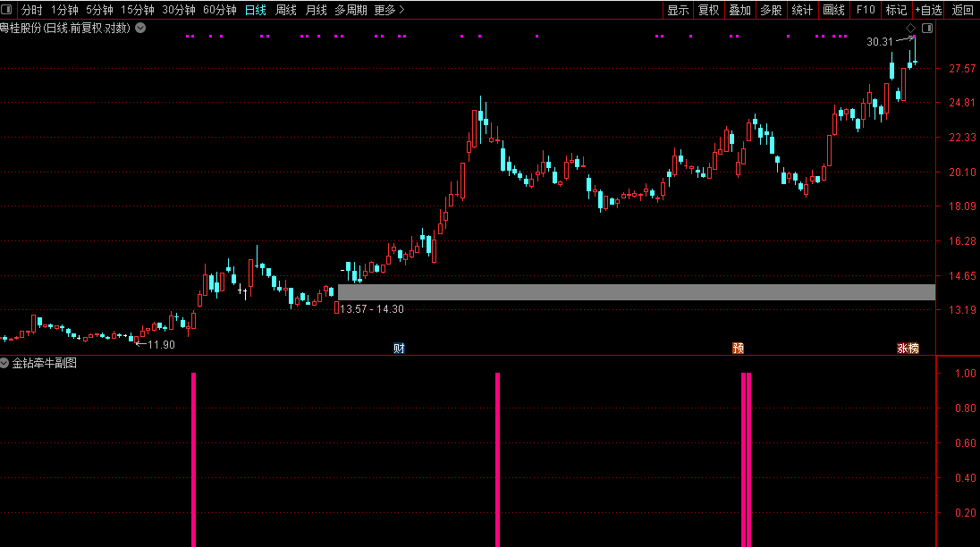
Task: Click the 0.20 indicator axis label
Action: [x=966, y=512]
